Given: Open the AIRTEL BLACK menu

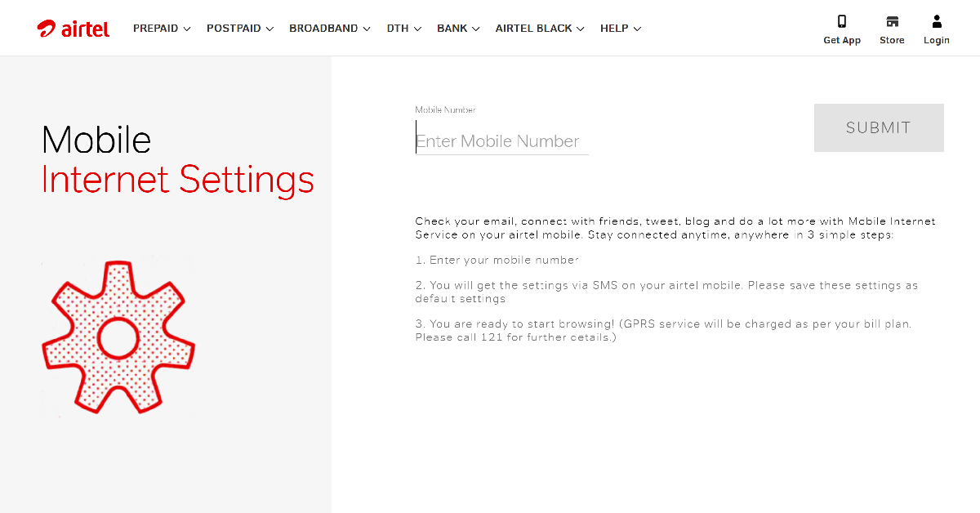Looking at the screenshot, I should tap(540, 29).
